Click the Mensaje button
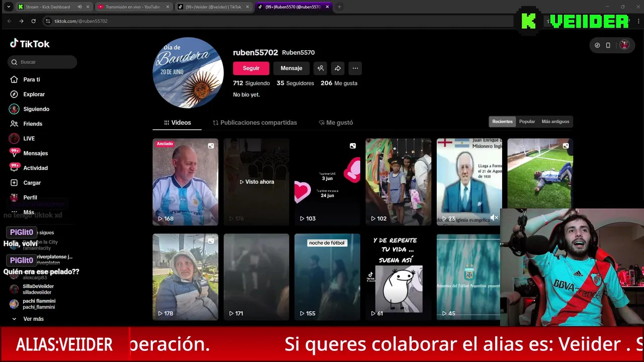This screenshot has width=644, height=362. 291,68
